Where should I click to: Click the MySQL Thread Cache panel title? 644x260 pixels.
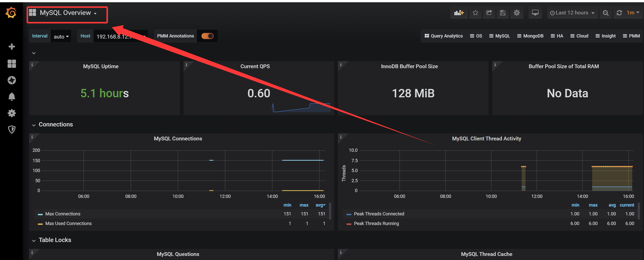click(x=487, y=254)
